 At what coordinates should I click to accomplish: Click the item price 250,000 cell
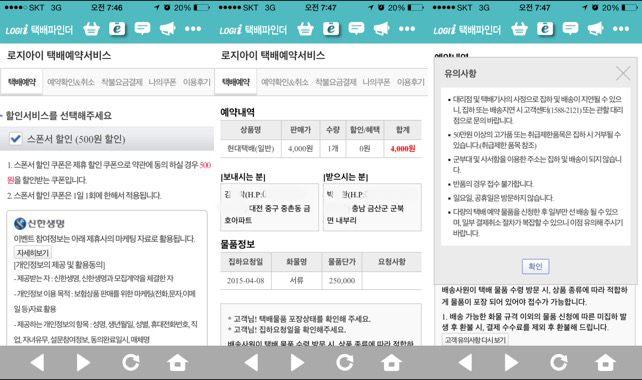(342, 280)
